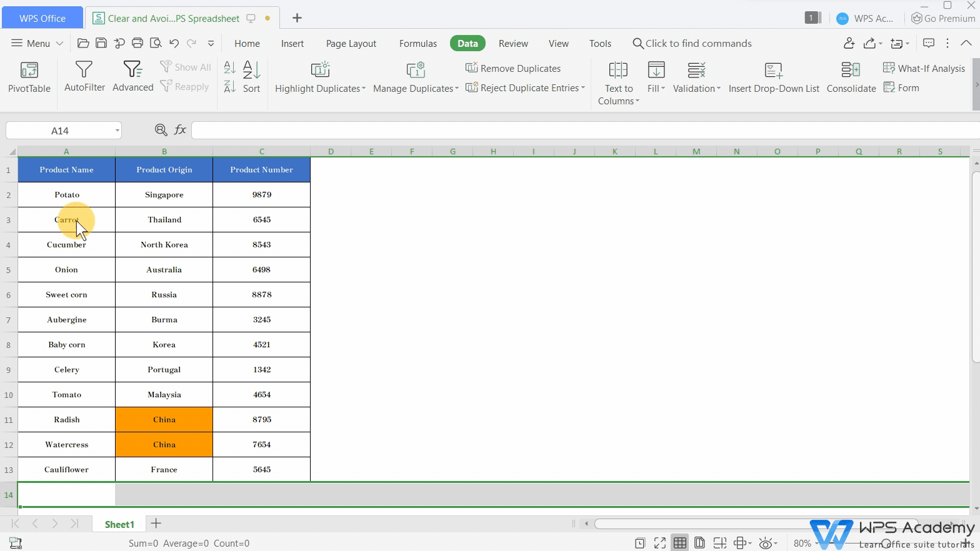Enable AutoFilter on the data

[84, 77]
